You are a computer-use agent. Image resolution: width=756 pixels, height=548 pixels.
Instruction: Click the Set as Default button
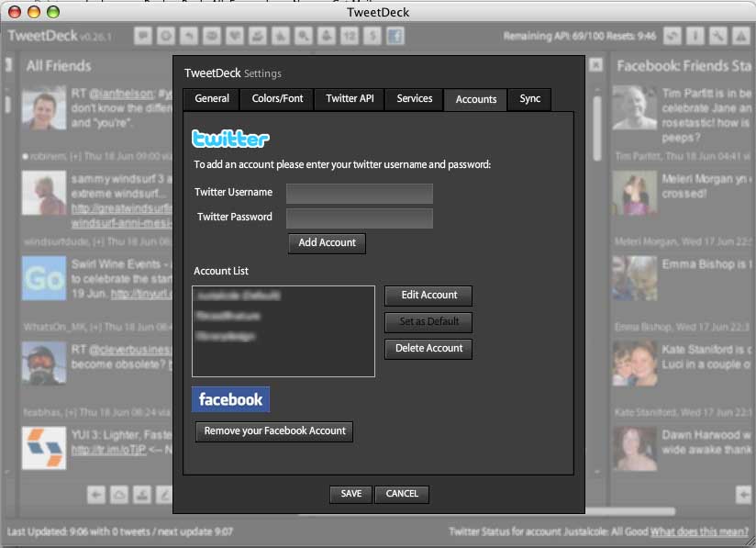tap(428, 322)
